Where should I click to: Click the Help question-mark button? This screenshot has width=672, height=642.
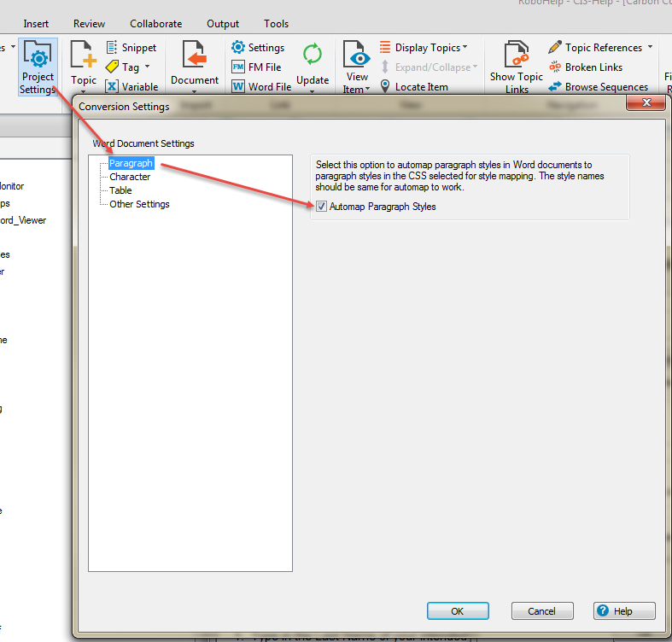(x=624, y=610)
